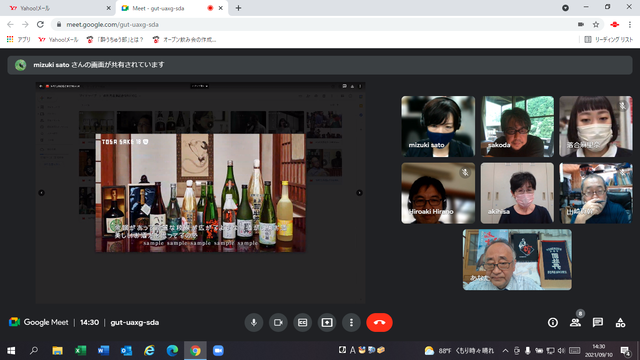Open a new browser tab
Viewport: 640px width, 360px height.
coord(238,8)
